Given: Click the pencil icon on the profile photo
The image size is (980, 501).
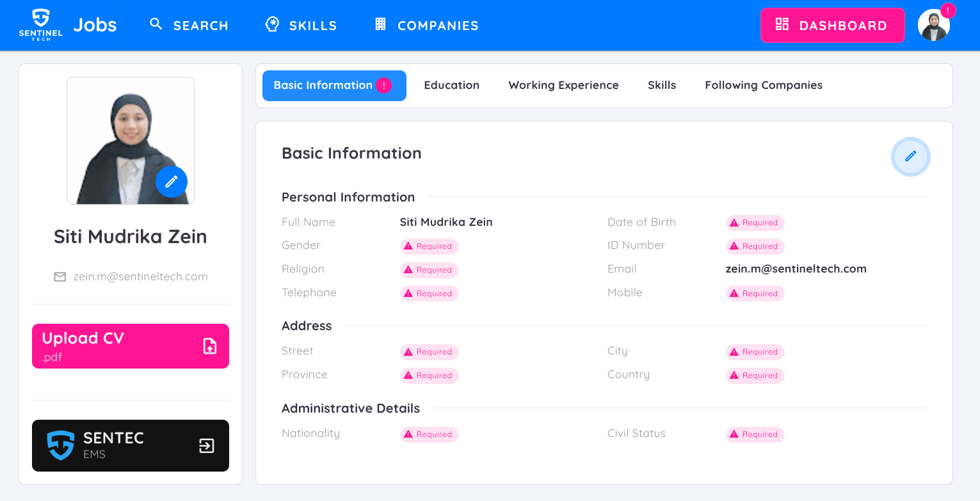Looking at the screenshot, I should click(171, 182).
